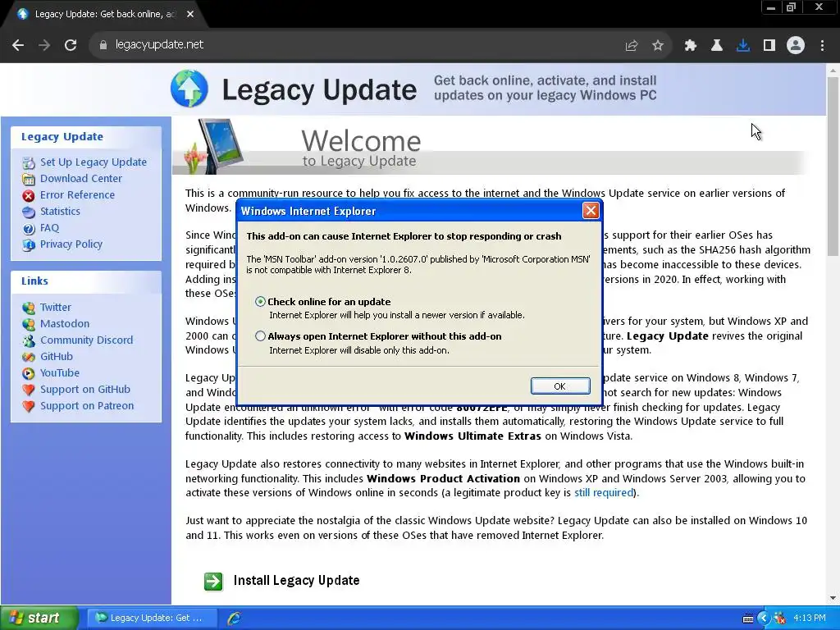Open Set Up Legacy Update link
Image resolution: width=840 pixels, height=630 pixels.
94,162
